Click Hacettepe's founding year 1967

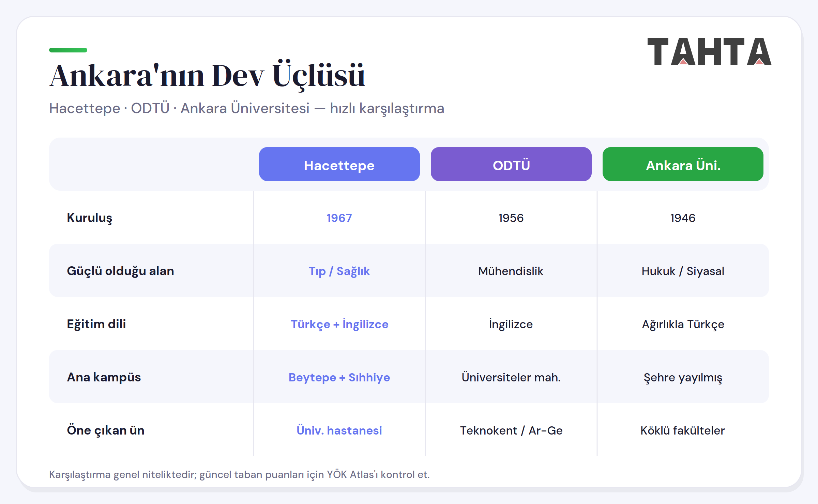click(x=339, y=218)
